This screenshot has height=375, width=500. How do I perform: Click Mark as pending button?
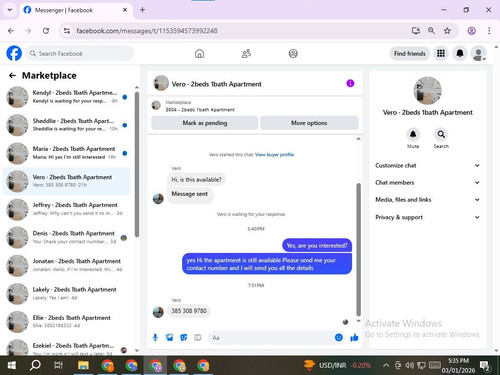point(205,123)
